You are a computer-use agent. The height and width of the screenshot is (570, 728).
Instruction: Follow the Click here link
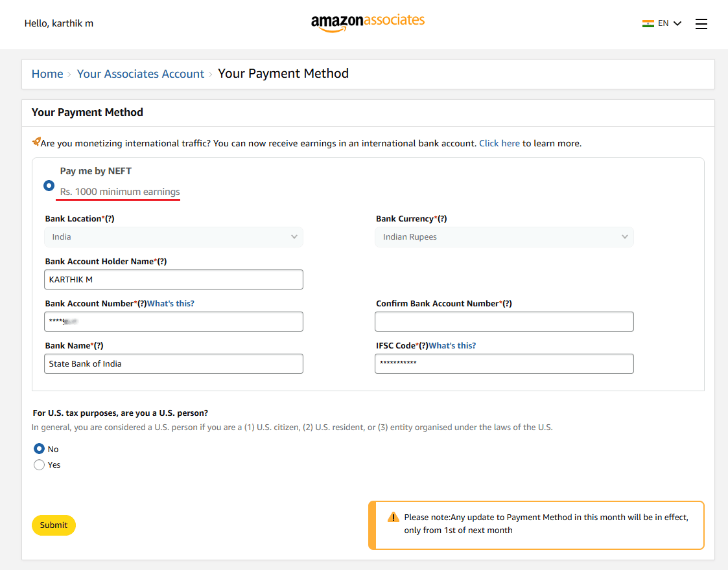coord(499,143)
